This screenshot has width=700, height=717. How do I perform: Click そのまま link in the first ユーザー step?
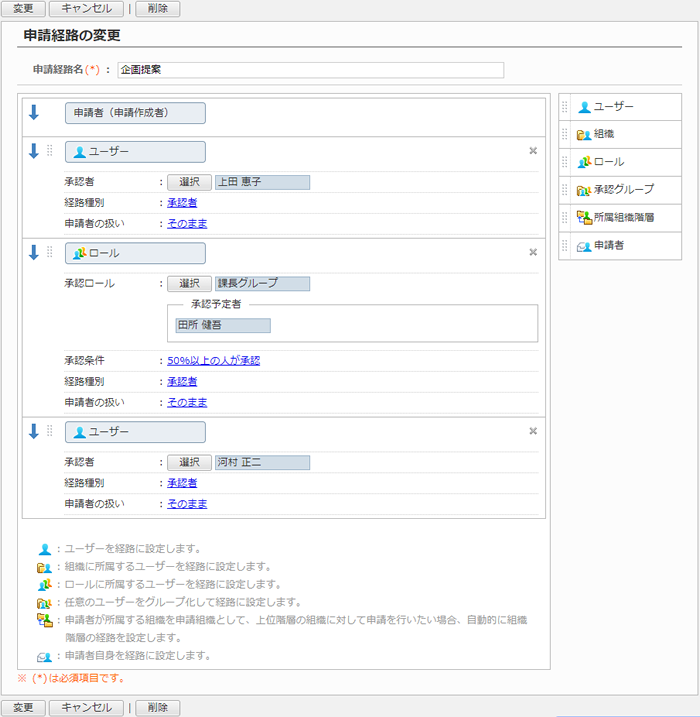(187, 223)
